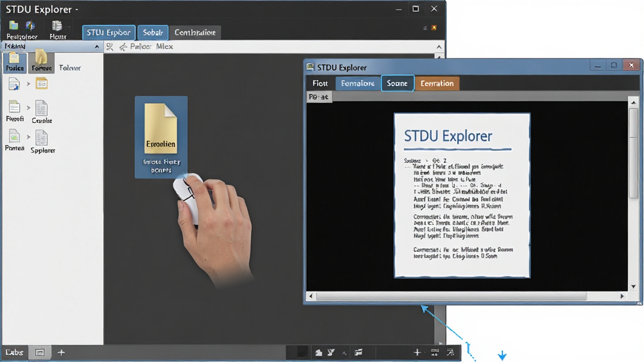Open the Sobalr tab in main window
The image size is (644, 362).
[x=153, y=33]
